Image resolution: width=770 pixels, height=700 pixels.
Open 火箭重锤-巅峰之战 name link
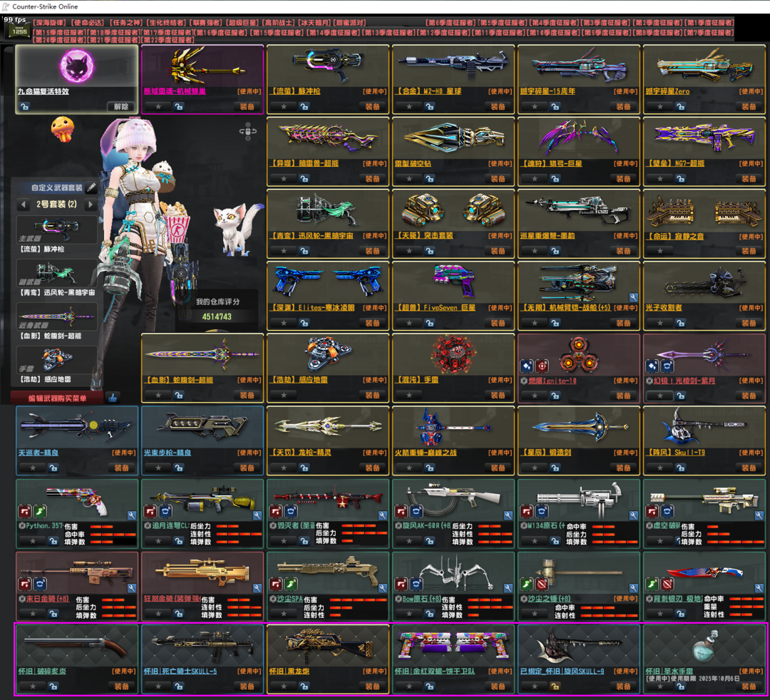point(425,453)
